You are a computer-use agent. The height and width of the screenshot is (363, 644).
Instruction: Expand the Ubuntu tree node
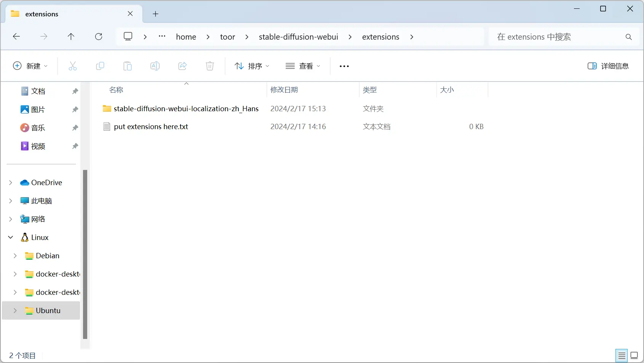pyautogui.click(x=15, y=310)
